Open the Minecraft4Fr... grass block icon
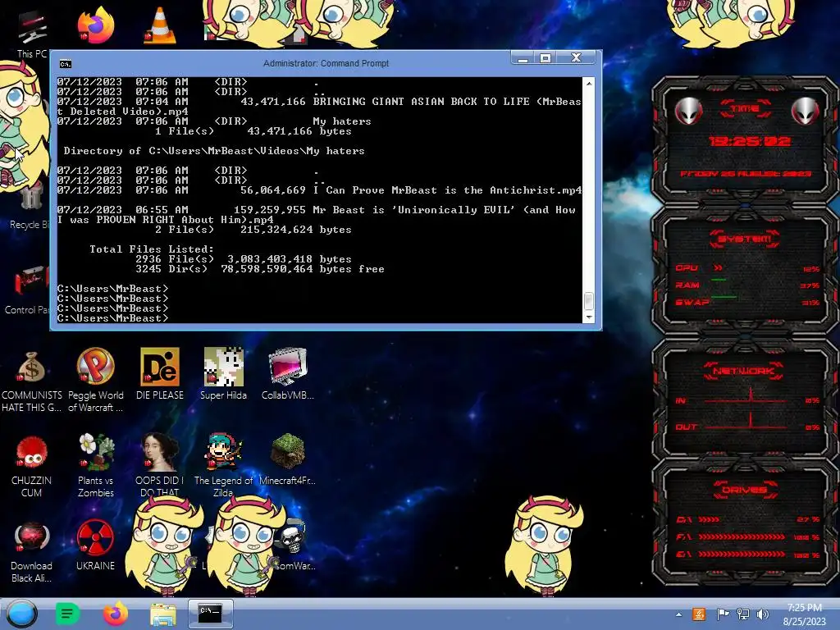The width and height of the screenshot is (840, 630). [x=288, y=459]
